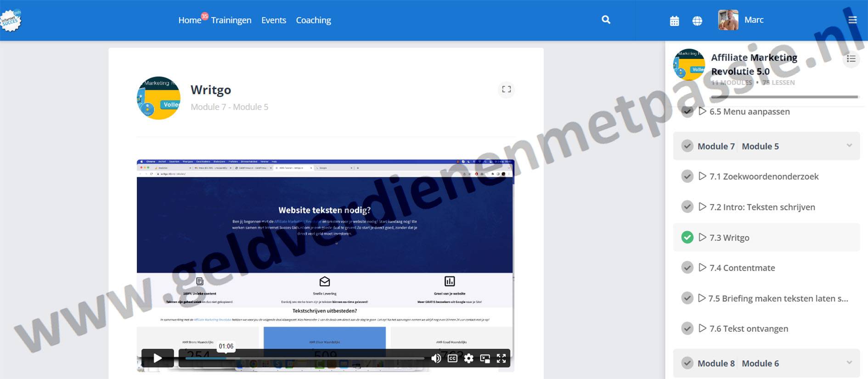Open video settings gear
The height and width of the screenshot is (379, 868).
point(468,358)
